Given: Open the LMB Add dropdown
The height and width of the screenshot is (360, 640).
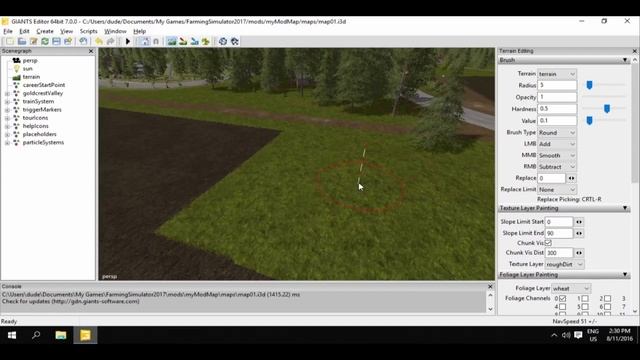Looking at the screenshot, I should coord(557,144).
